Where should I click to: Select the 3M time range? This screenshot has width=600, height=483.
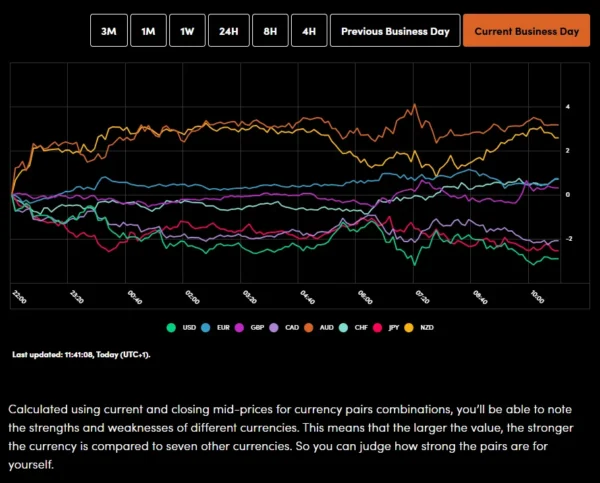pyautogui.click(x=107, y=31)
